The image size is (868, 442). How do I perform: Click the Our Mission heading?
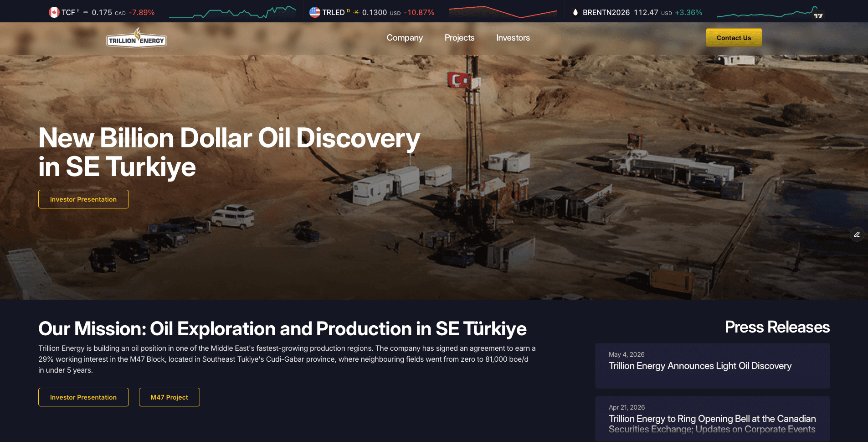pyautogui.click(x=282, y=329)
